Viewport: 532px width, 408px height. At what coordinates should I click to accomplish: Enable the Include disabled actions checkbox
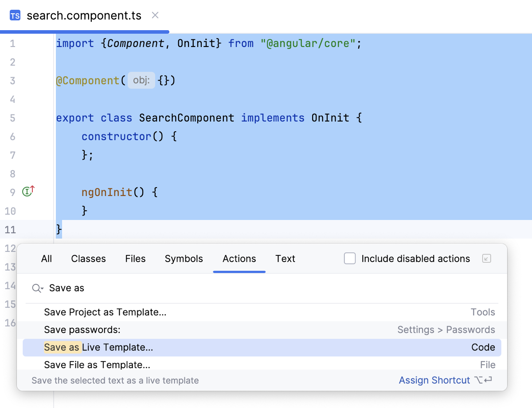(x=350, y=258)
